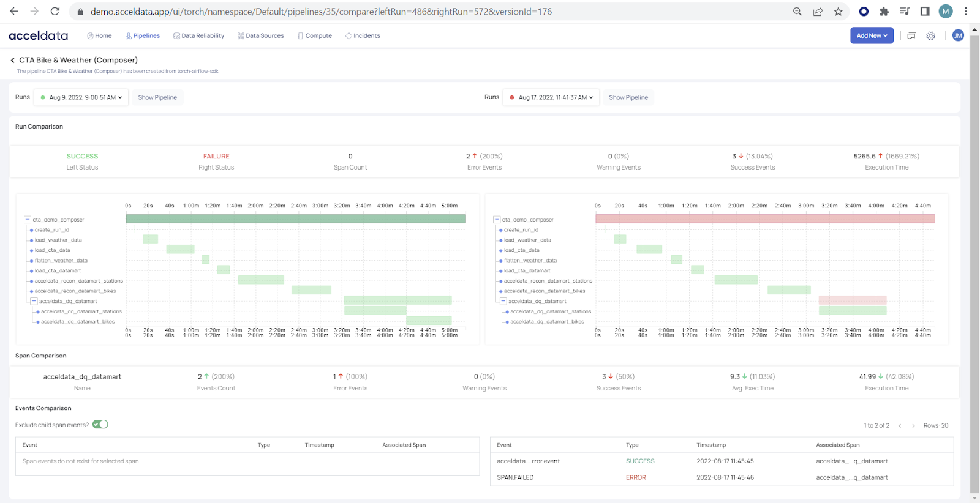Click right Show Pipeline button
The image size is (980, 503).
click(628, 97)
